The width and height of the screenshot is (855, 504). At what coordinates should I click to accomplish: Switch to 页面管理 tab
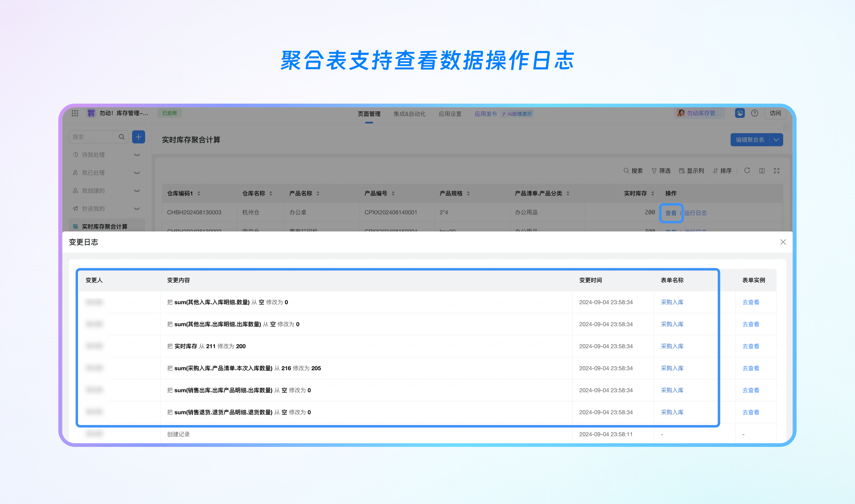point(369,114)
